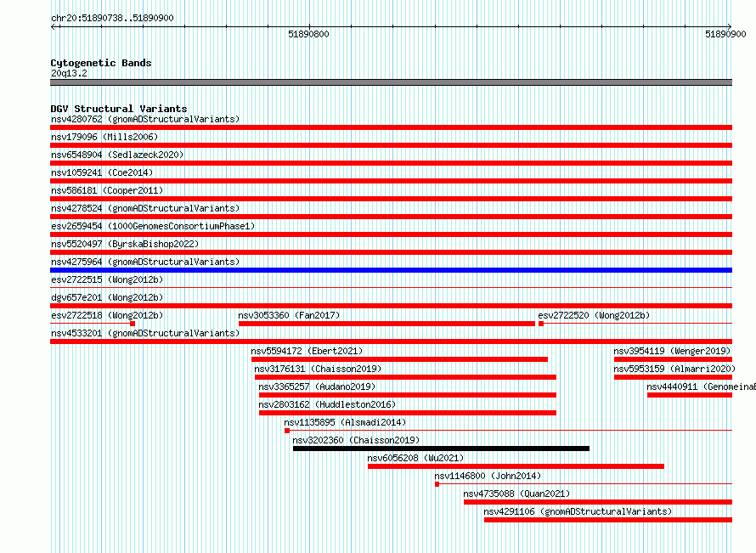The height and width of the screenshot is (553, 756).
Task: Click nsv4533201 gnomADStructuralVariants label
Action: [145, 333]
